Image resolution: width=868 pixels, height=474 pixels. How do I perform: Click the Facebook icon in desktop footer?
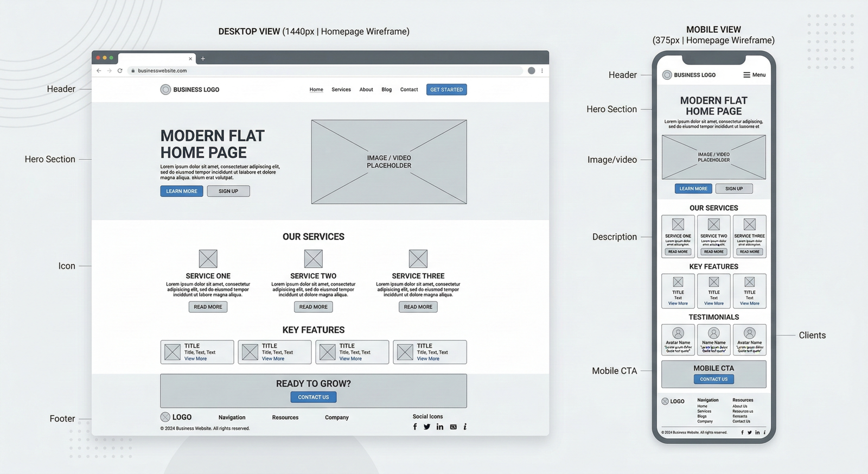click(415, 427)
